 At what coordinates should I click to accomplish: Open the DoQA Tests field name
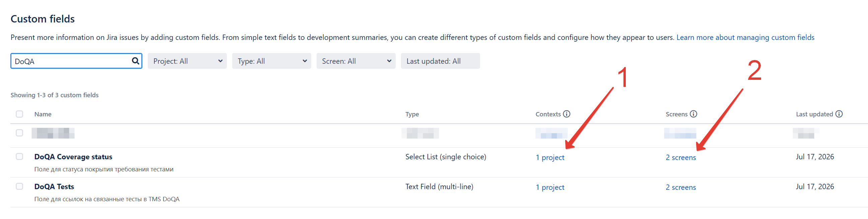click(x=54, y=186)
